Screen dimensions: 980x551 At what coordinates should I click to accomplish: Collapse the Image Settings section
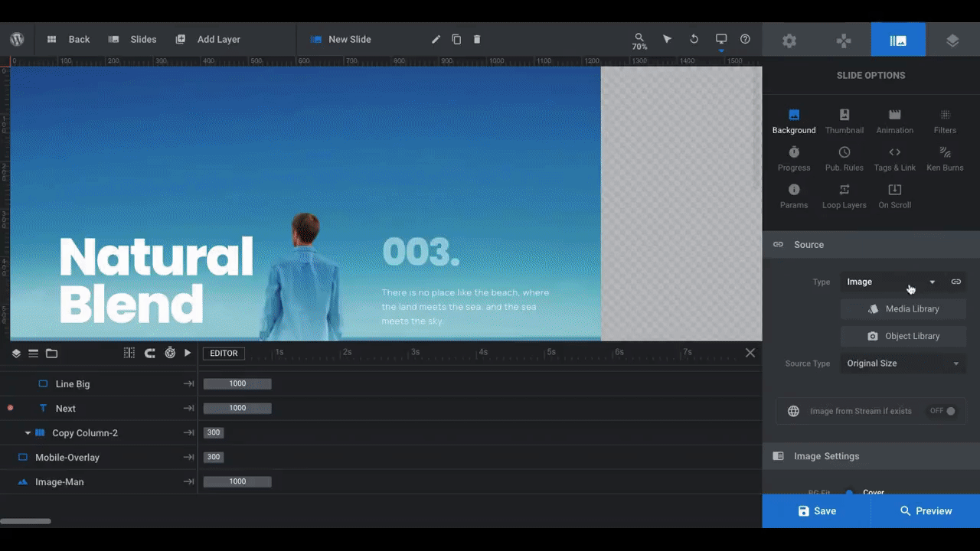(871, 456)
